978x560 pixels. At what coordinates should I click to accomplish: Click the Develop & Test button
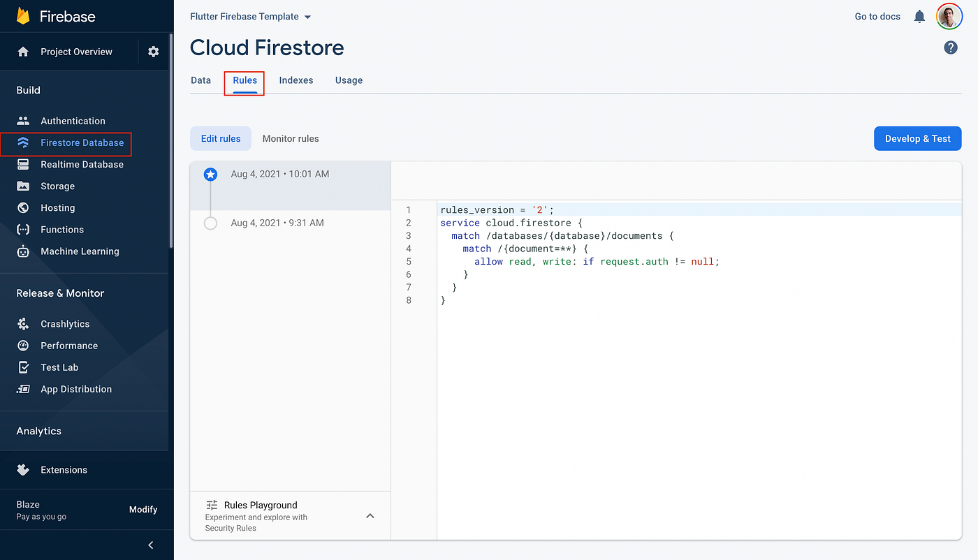pyautogui.click(x=917, y=138)
